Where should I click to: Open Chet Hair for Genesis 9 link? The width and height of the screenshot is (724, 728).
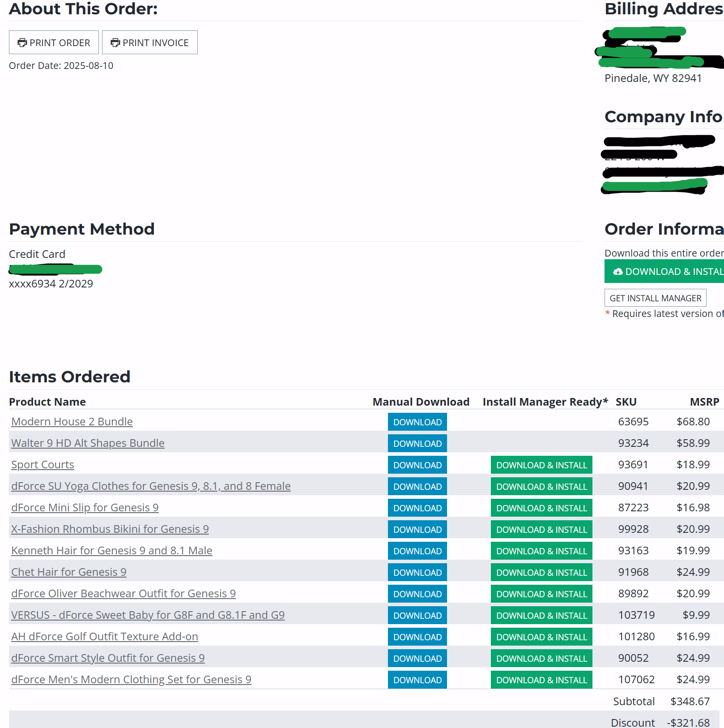pyautogui.click(x=69, y=572)
